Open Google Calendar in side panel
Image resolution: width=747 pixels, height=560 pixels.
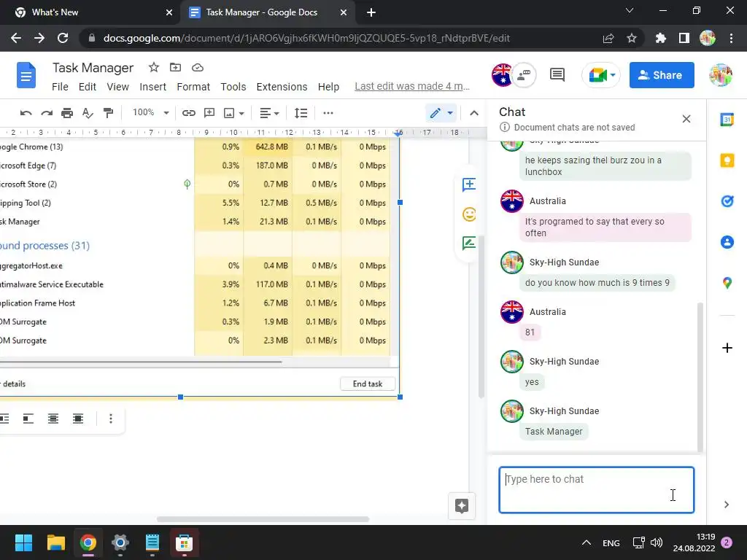click(727, 120)
